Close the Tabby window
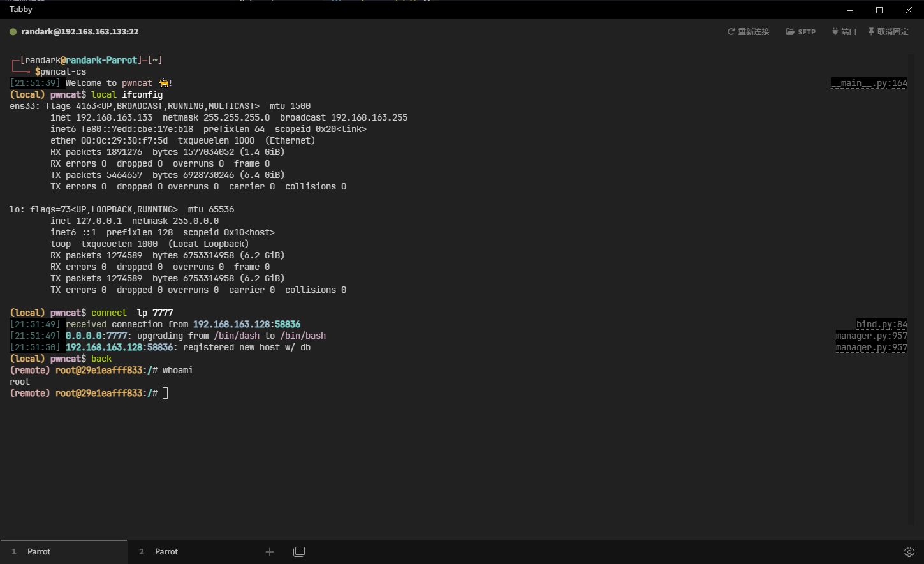This screenshot has width=924, height=564. pyautogui.click(x=909, y=10)
